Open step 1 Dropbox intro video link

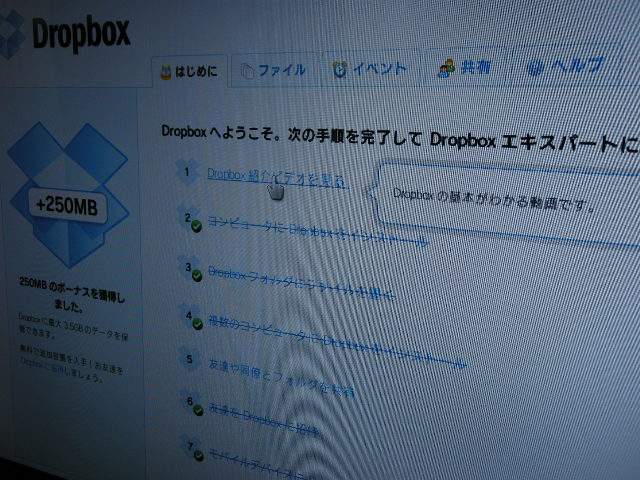tap(277, 177)
